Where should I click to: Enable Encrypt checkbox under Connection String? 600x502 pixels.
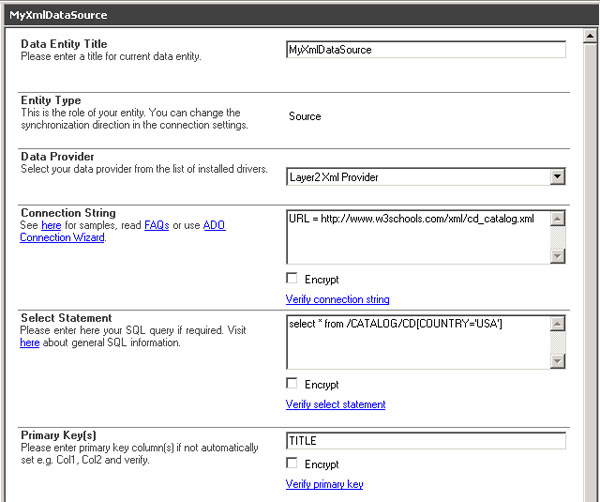pos(292,279)
